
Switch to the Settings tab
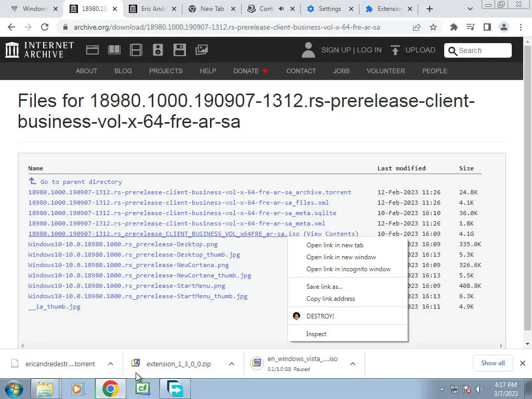pos(329,9)
